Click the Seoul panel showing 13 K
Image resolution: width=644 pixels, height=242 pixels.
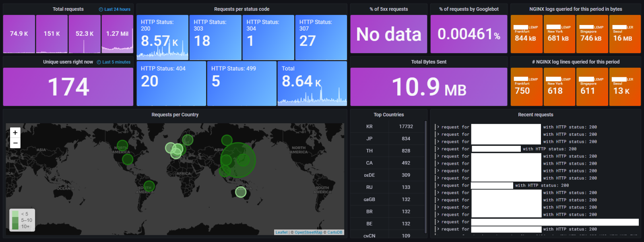pyautogui.click(x=624, y=87)
